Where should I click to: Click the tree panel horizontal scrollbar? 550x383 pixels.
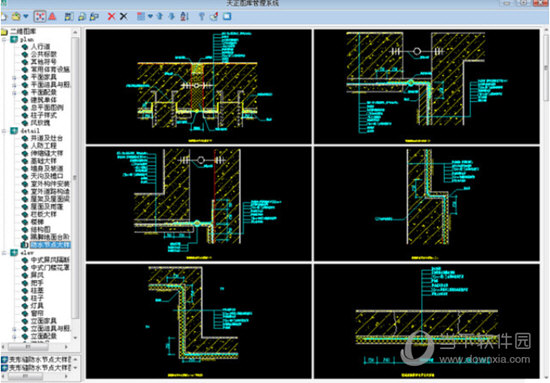click(x=28, y=347)
